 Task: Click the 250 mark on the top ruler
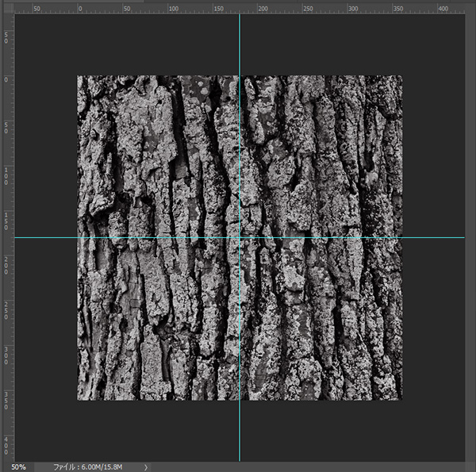pos(306,7)
